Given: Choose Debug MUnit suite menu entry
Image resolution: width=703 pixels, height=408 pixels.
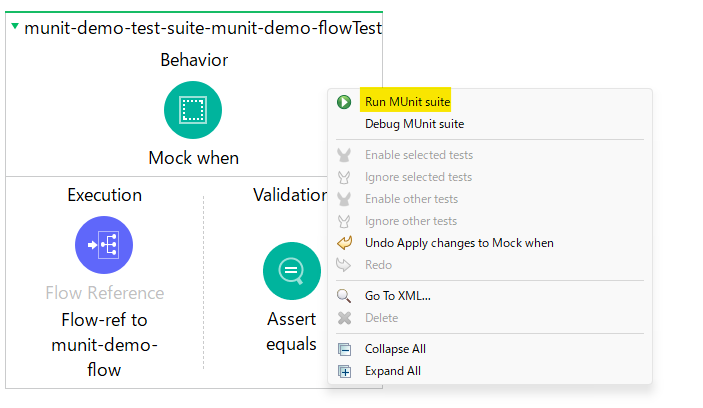Looking at the screenshot, I should click(x=414, y=124).
